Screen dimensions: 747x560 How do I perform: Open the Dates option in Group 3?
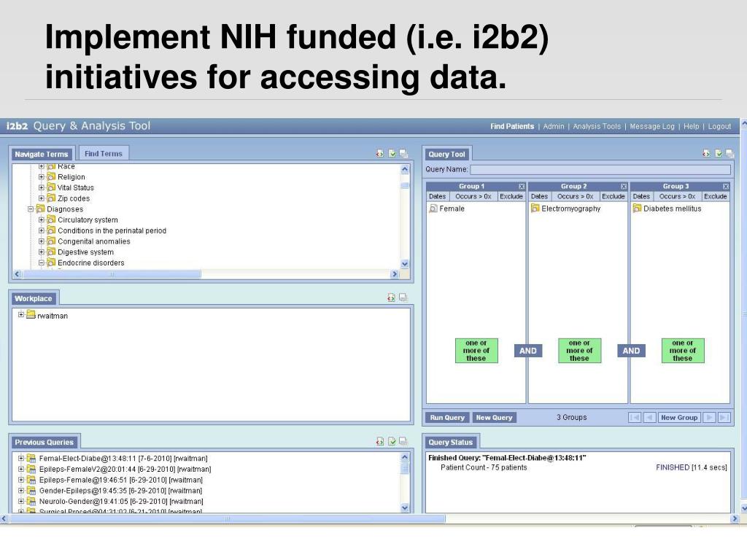641,196
